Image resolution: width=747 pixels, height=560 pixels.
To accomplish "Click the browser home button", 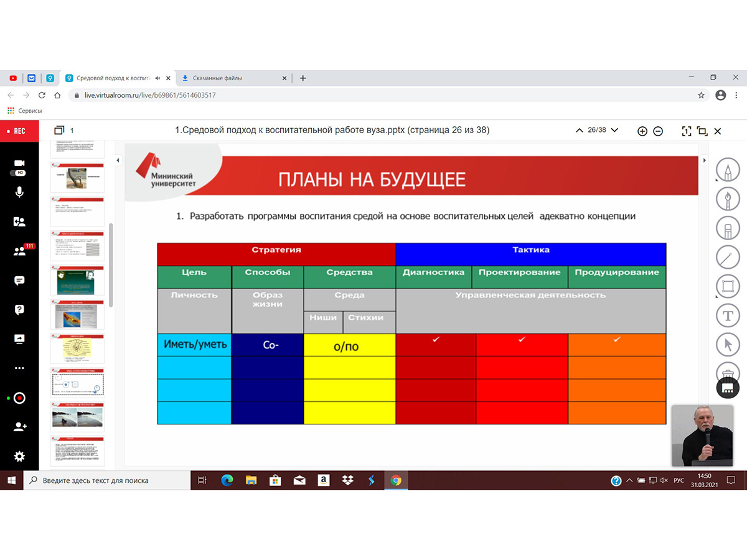I will [x=57, y=95].
